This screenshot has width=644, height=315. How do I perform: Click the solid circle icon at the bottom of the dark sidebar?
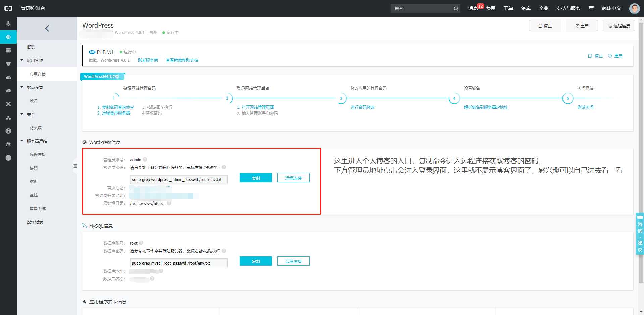coord(8,158)
